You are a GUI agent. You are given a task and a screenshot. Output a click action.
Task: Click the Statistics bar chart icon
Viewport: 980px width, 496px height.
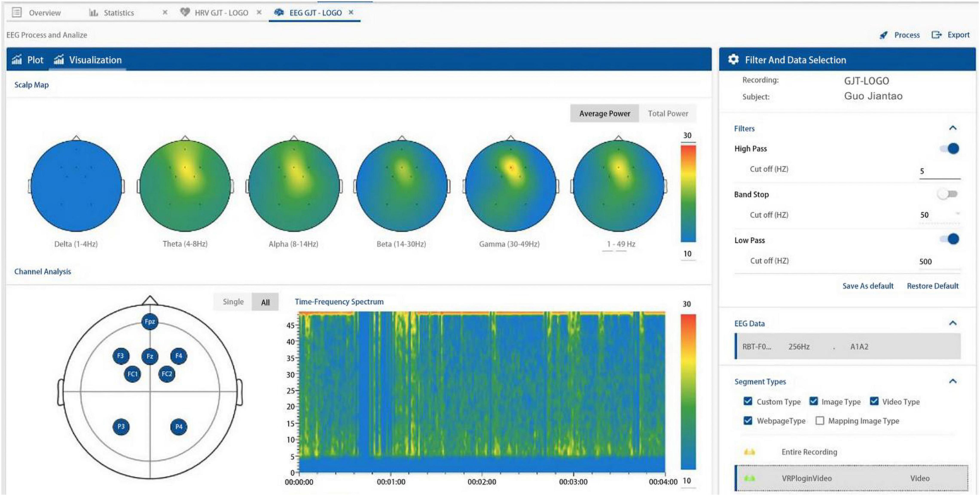(x=93, y=12)
